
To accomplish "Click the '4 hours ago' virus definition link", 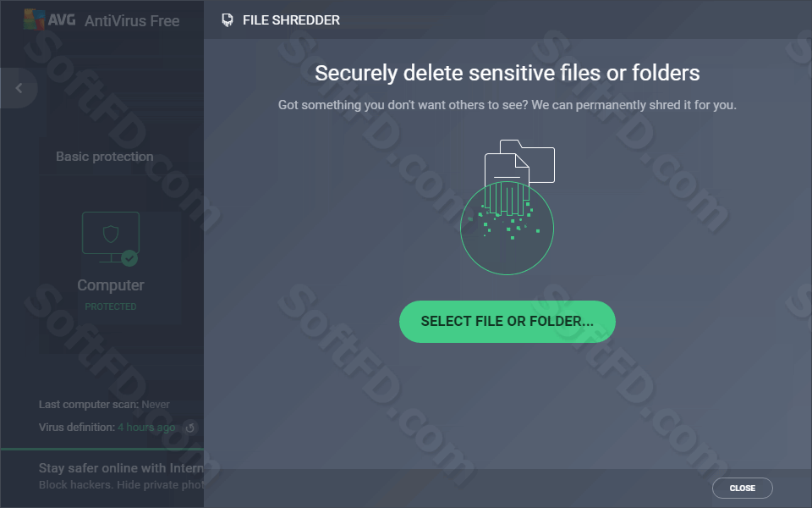I will 146,427.
